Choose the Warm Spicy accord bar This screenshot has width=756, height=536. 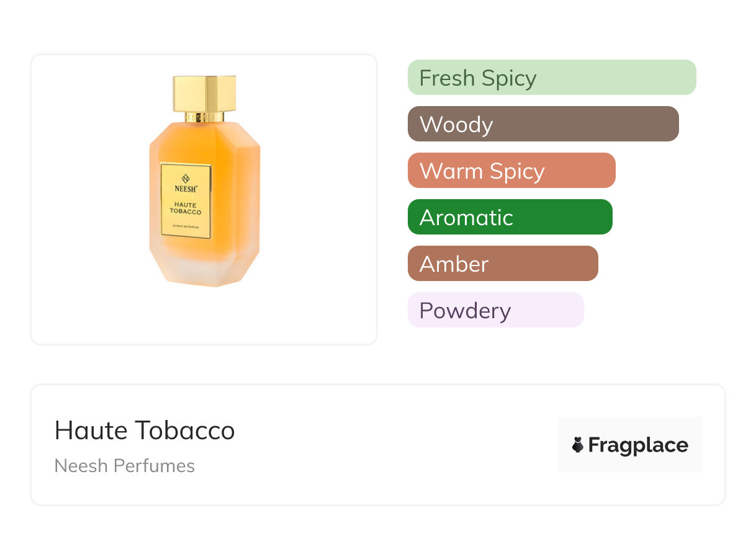coord(511,171)
